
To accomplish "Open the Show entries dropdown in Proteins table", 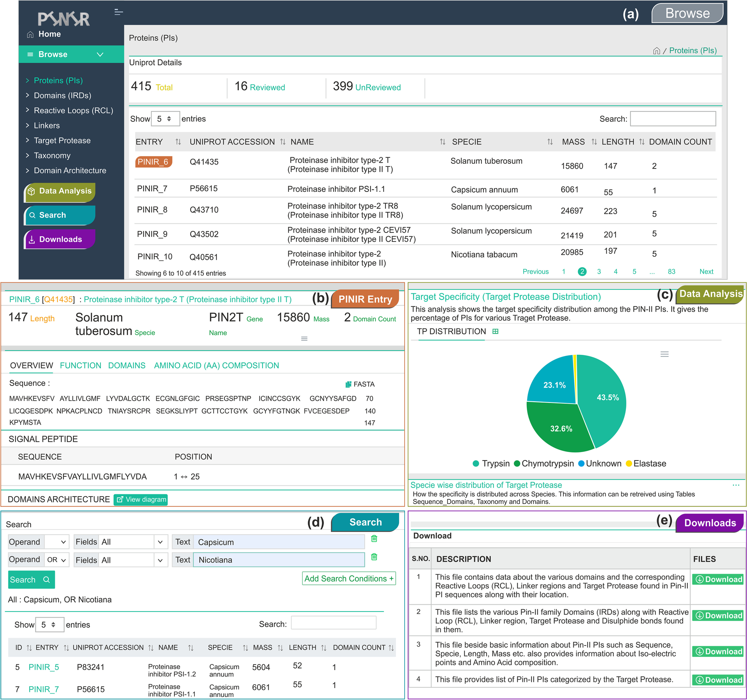I will 165,119.
